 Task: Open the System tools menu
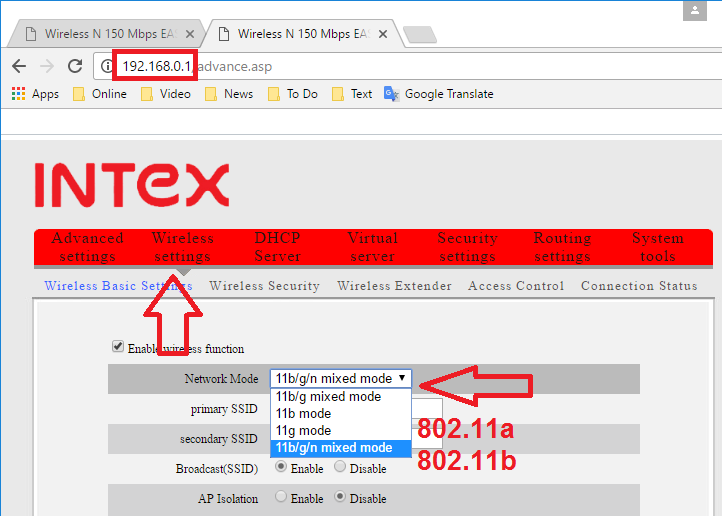[x=658, y=247]
